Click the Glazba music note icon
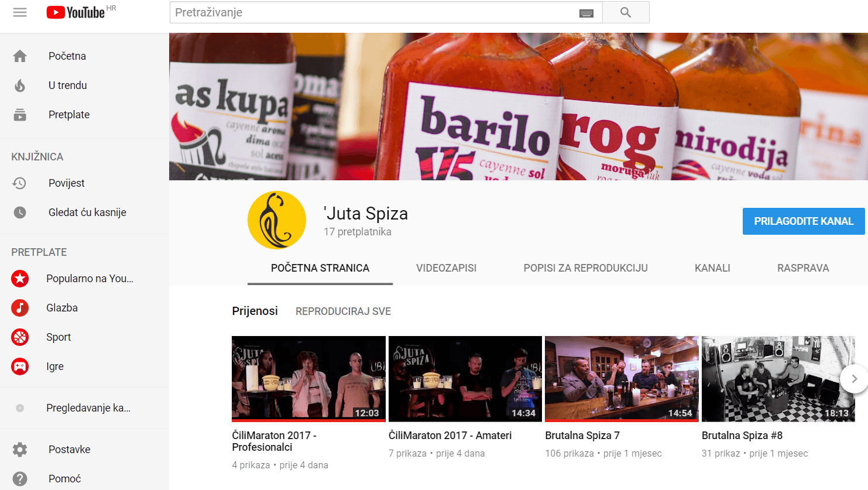Image resolution: width=868 pixels, height=490 pixels. pyautogui.click(x=20, y=308)
